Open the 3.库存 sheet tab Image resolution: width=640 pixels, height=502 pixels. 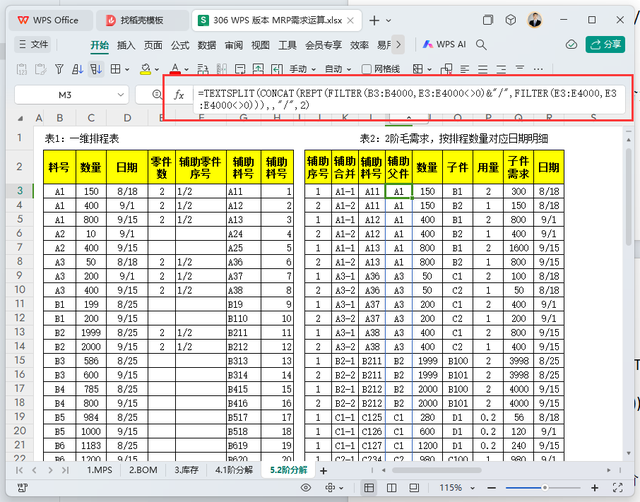point(187,470)
